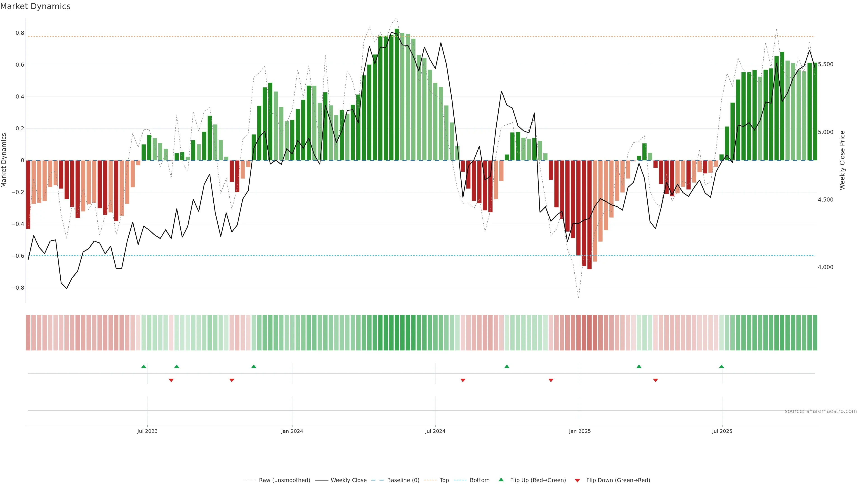Toggle the Weekly Close legend series

(348, 480)
